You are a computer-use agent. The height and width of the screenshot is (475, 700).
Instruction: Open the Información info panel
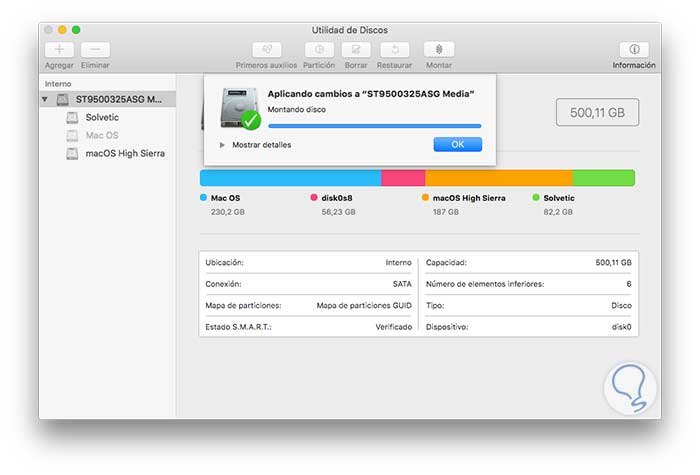click(634, 50)
